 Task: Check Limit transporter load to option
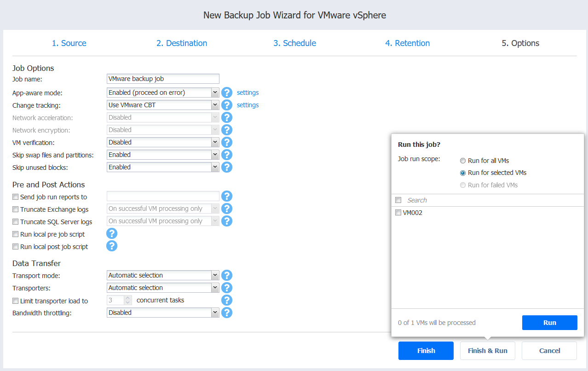coord(16,301)
